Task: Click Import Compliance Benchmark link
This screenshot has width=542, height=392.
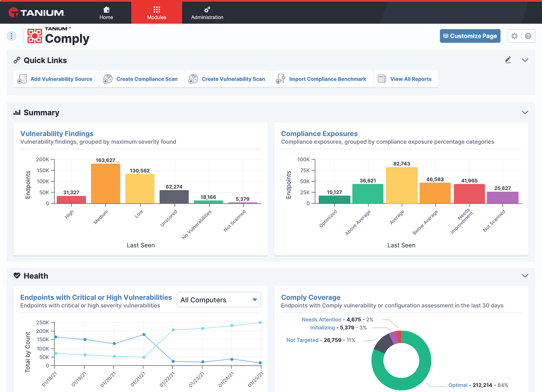Action: pyautogui.click(x=327, y=79)
